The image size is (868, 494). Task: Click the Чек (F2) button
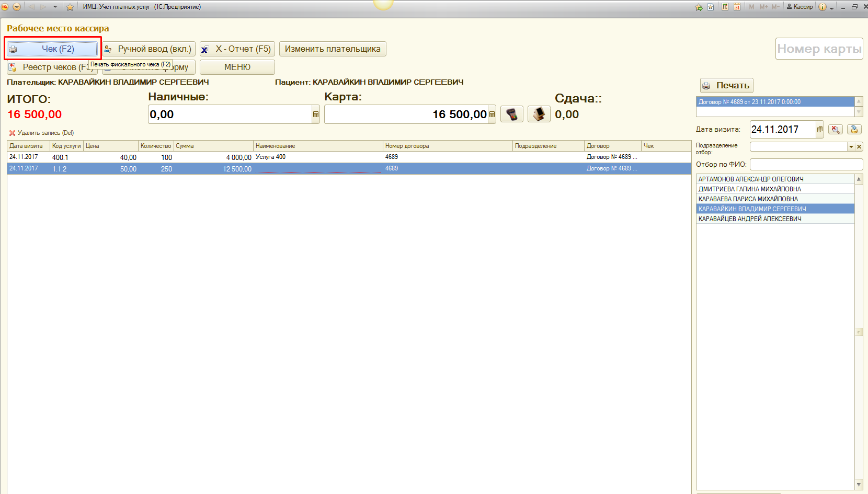pyautogui.click(x=52, y=49)
